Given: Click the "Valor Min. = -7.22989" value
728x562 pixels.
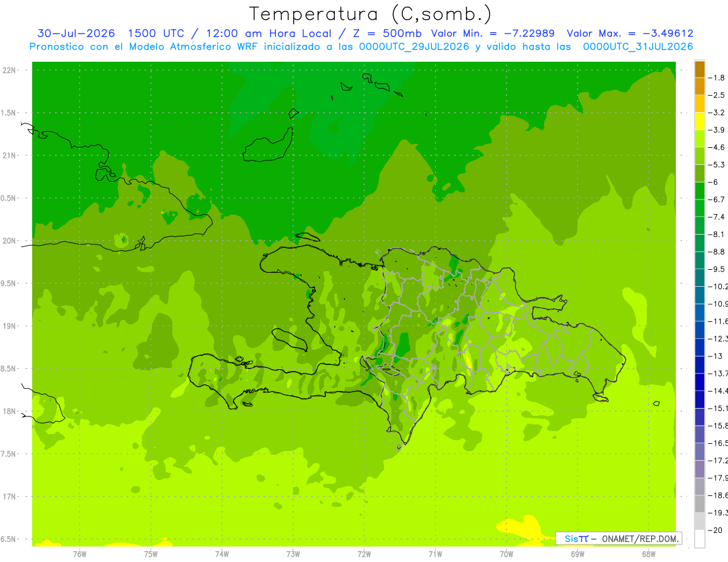Looking at the screenshot, I should tap(494, 33).
